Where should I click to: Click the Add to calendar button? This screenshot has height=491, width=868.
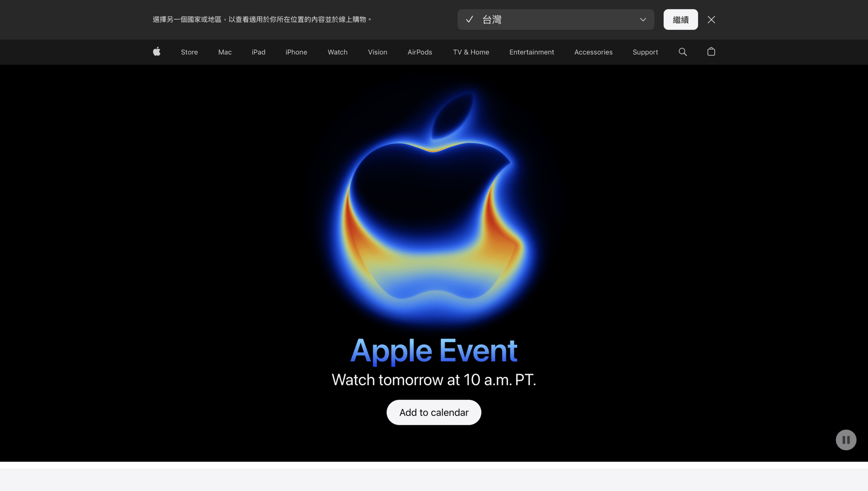point(434,412)
